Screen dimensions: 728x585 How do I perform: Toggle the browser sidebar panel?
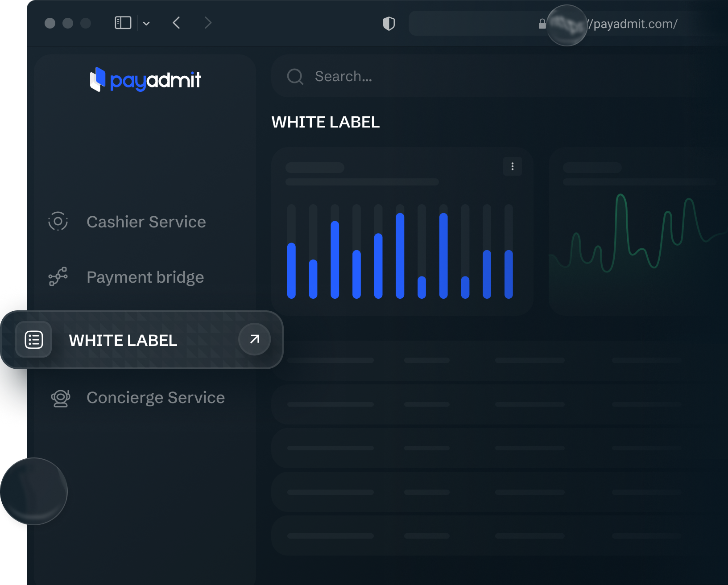coord(123,23)
